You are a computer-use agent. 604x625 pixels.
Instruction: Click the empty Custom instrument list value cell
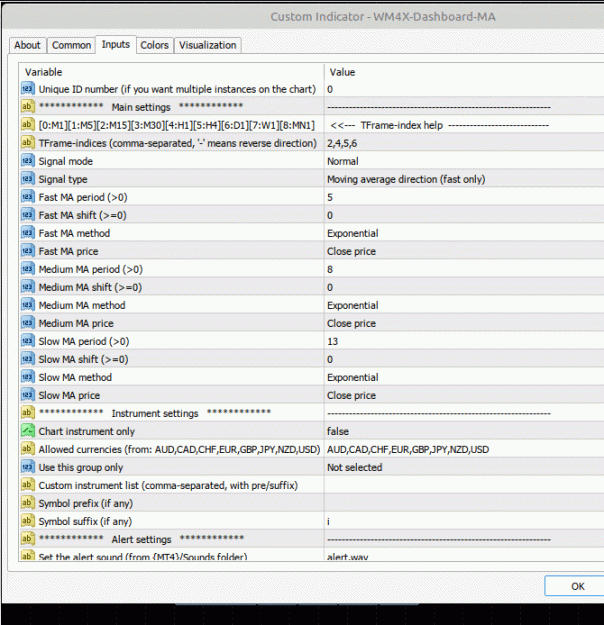click(464, 485)
